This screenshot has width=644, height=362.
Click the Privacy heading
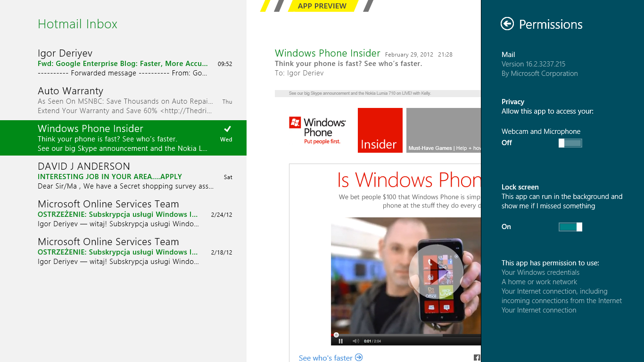pyautogui.click(x=513, y=102)
